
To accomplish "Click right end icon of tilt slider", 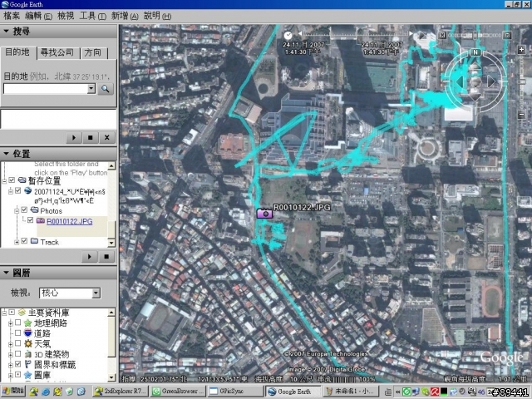I will pyautogui.click(x=507, y=35).
